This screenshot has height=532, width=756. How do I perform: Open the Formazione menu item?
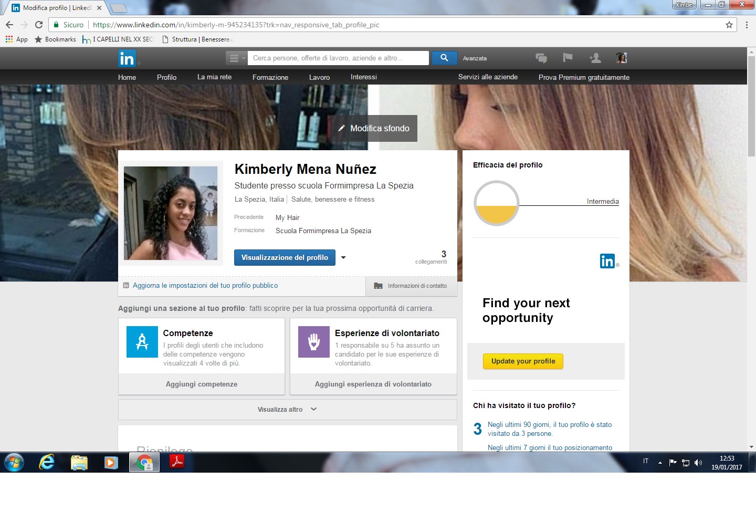pyautogui.click(x=270, y=77)
